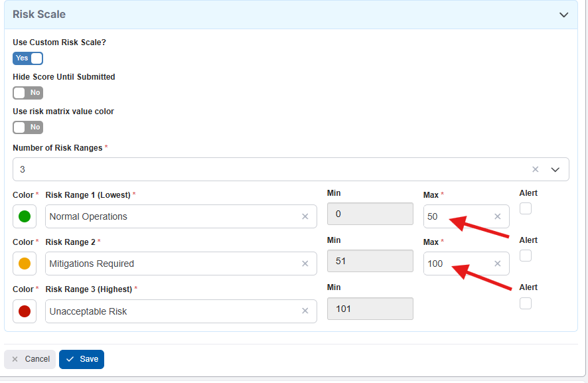Open the red color swatch for Range 3
This screenshot has width=588, height=383.
click(25, 311)
